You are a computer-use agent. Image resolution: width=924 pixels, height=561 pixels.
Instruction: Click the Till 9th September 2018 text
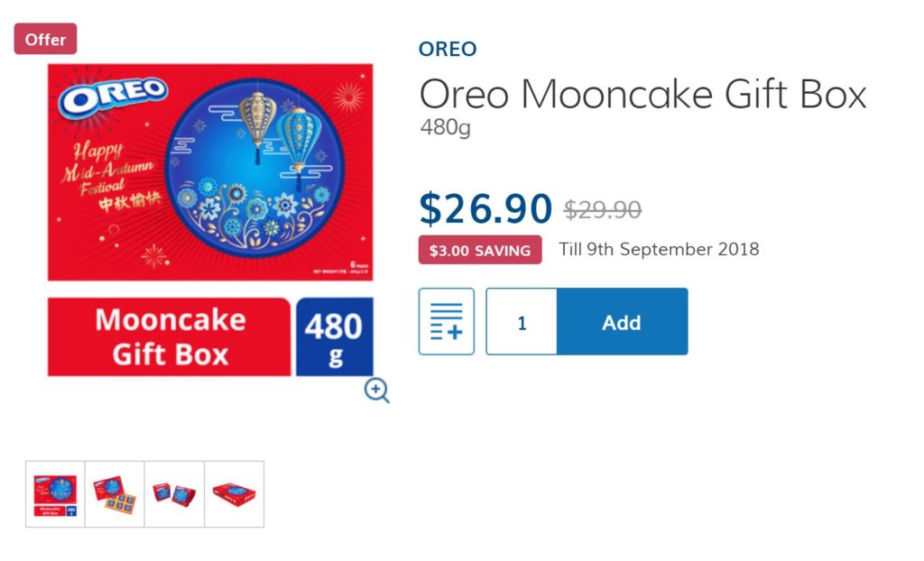tap(659, 249)
